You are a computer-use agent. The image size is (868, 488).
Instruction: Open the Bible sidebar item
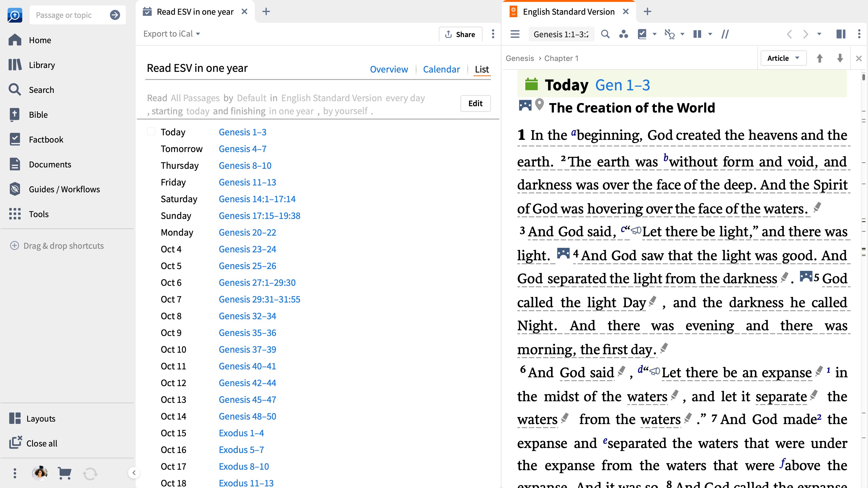tap(28, 115)
